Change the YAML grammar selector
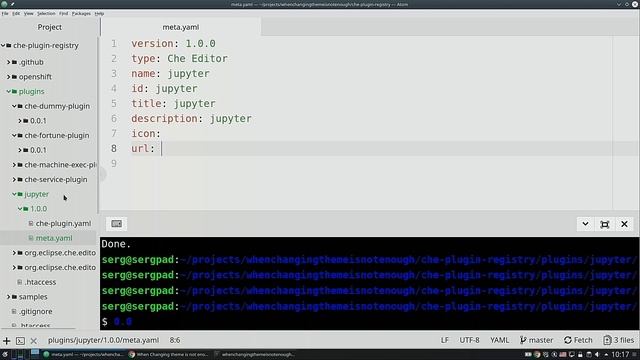This screenshot has height=360, width=640. click(x=499, y=340)
